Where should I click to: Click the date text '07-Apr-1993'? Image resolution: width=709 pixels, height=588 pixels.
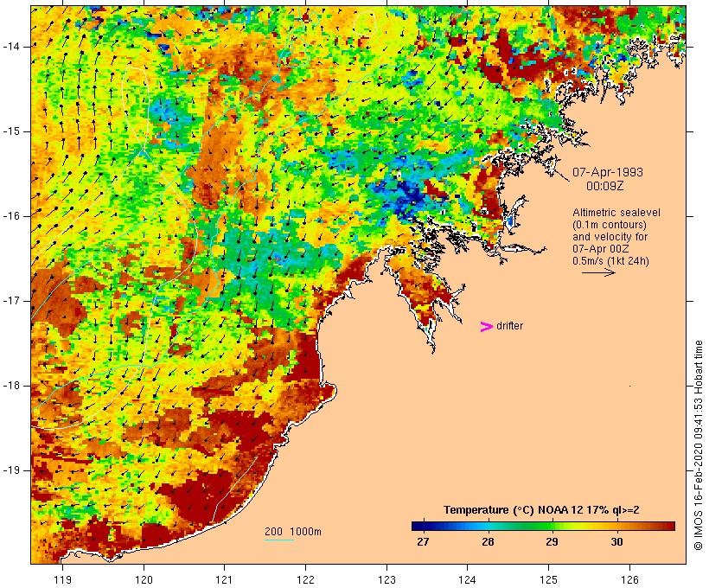pos(608,172)
